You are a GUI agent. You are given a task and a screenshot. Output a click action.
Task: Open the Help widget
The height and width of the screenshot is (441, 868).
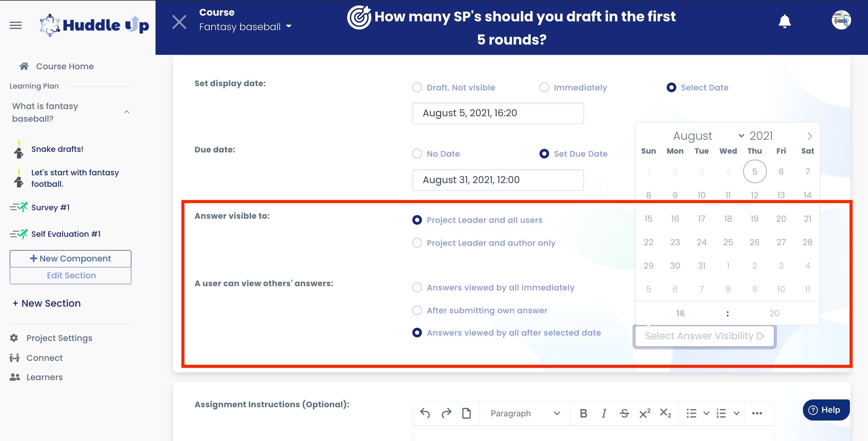[x=826, y=410]
